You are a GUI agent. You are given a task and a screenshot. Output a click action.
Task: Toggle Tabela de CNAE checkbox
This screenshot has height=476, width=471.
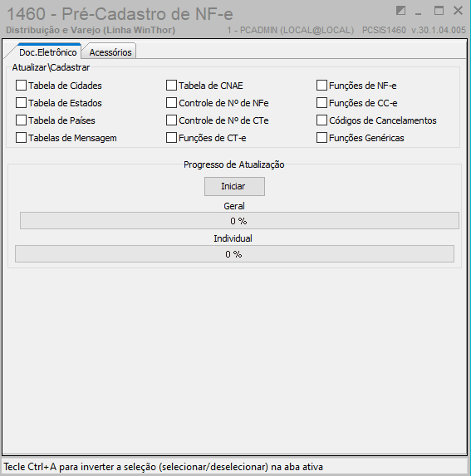coord(171,86)
